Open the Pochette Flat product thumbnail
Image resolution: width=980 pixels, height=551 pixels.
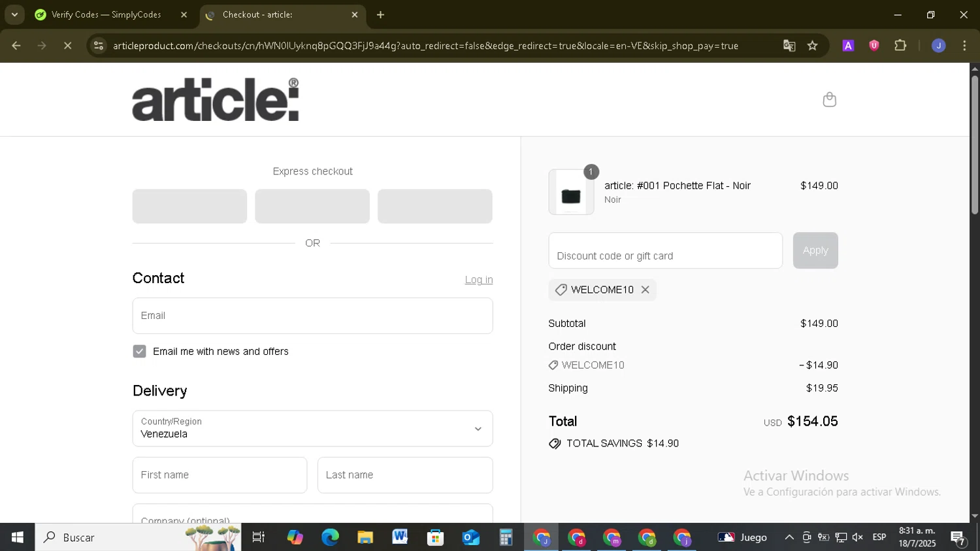[571, 192]
